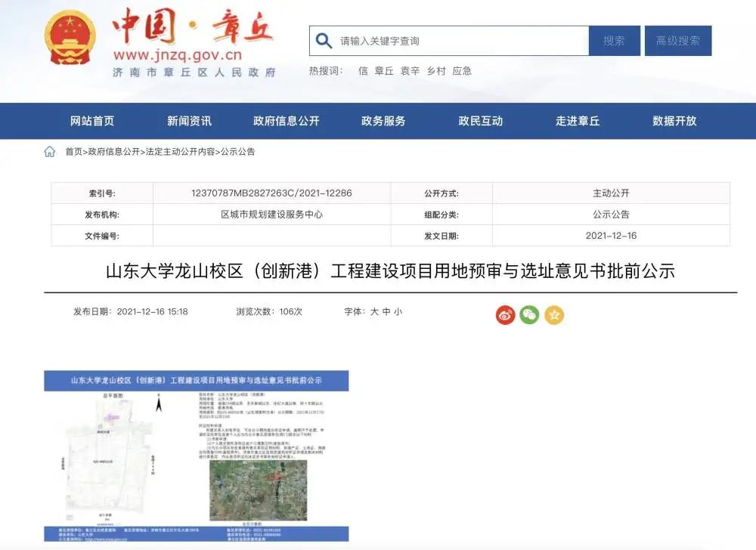
Task: Open 数据开放 navigation item
Action: tap(674, 121)
